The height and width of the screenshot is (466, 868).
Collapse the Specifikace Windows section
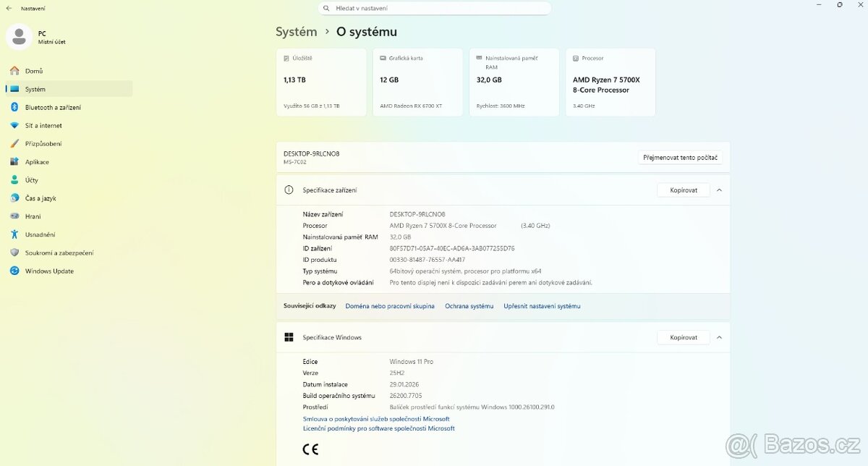[x=718, y=337]
